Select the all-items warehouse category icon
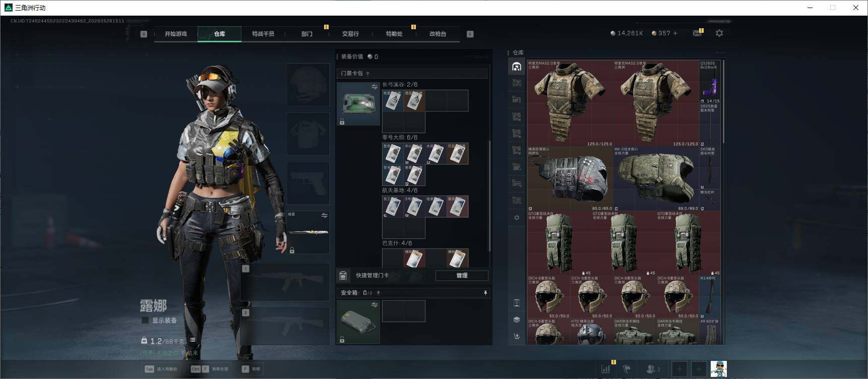868x379 pixels. 517,67
